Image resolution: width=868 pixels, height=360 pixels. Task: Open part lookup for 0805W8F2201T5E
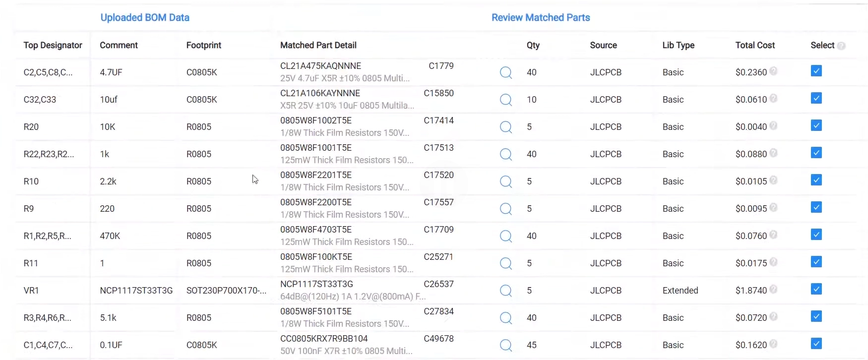(505, 181)
